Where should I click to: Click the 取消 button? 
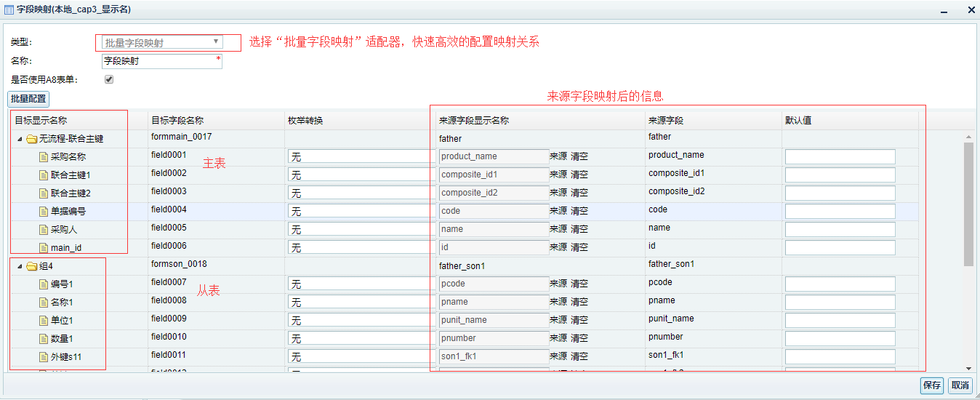pyautogui.click(x=960, y=385)
